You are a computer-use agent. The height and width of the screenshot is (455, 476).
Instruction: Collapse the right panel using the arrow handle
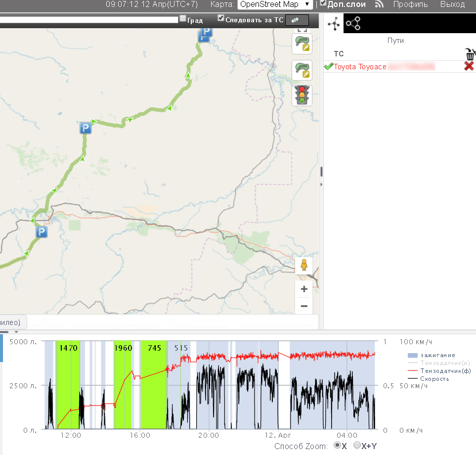pos(321,184)
